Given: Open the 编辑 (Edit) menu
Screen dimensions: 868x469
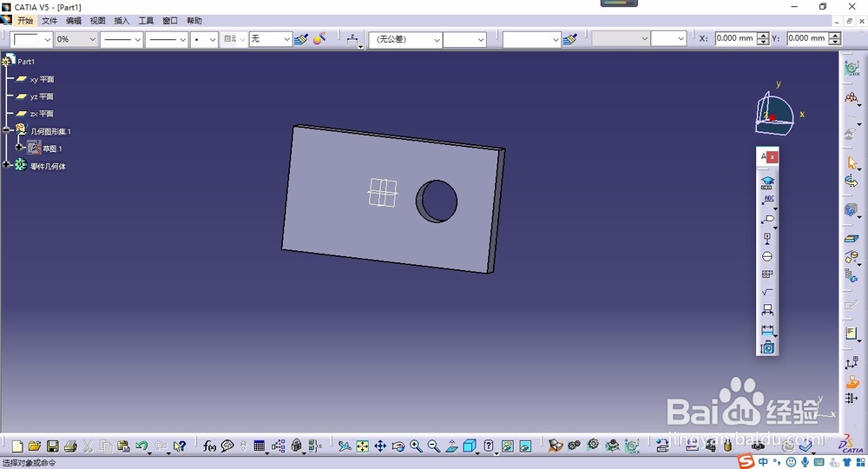Looking at the screenshot, I should pos(74,21).
